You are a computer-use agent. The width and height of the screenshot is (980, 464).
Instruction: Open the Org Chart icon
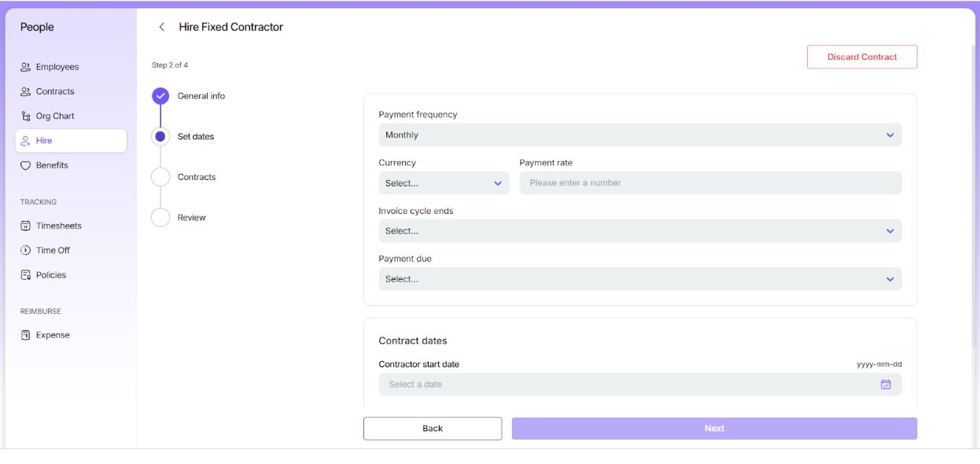(26, 116)
